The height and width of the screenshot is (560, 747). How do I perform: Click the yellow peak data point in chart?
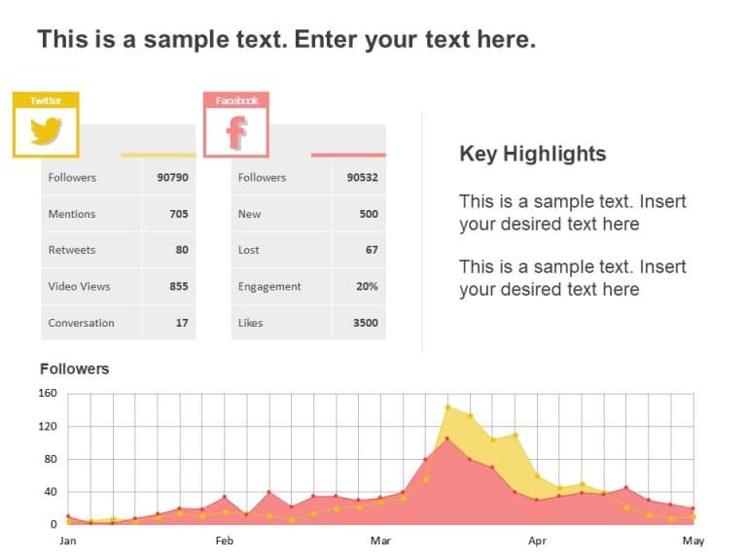447,407
